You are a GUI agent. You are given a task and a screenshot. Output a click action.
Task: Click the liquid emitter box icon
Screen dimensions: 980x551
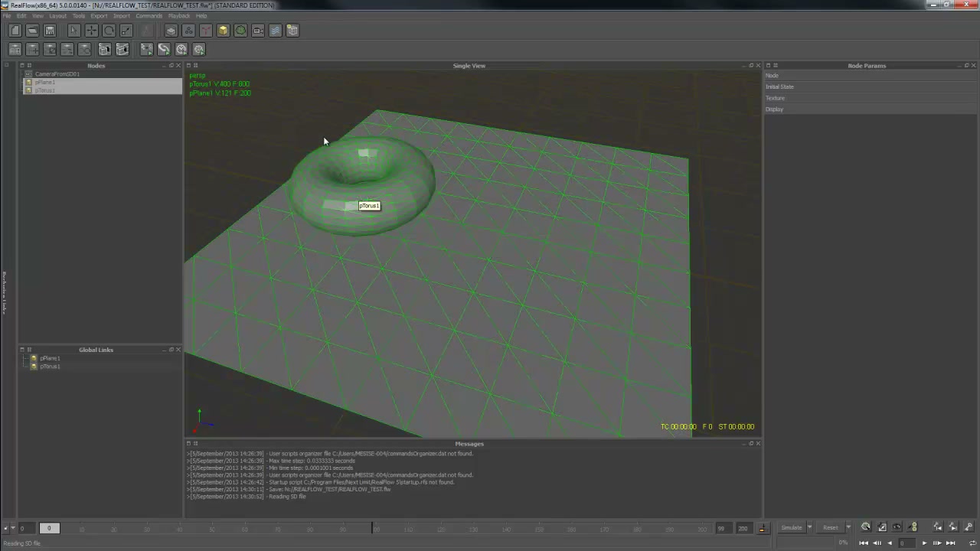coord(171,31)
